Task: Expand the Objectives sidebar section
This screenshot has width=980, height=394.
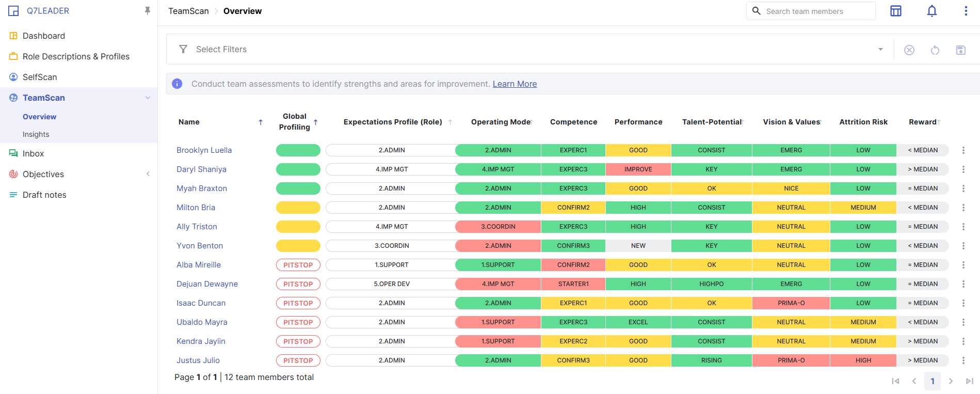Action: (148, 174)
